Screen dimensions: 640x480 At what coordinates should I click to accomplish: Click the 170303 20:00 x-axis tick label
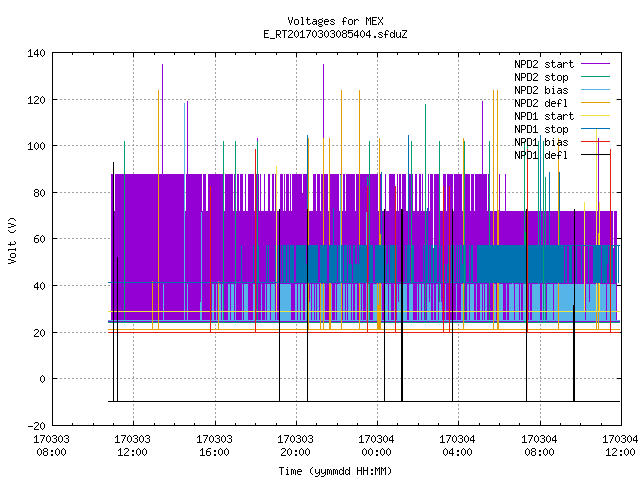pyautogui.click(x=295, y=445)
